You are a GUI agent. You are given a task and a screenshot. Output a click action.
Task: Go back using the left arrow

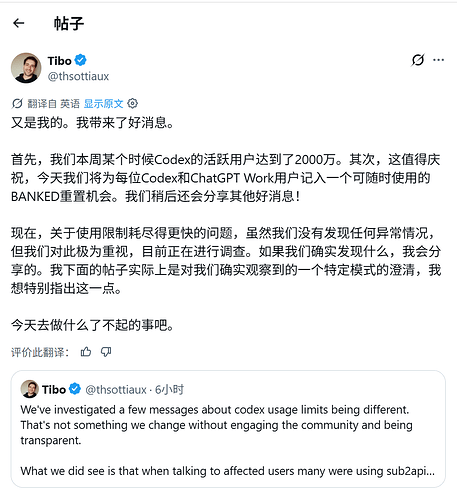coord(19,23)
